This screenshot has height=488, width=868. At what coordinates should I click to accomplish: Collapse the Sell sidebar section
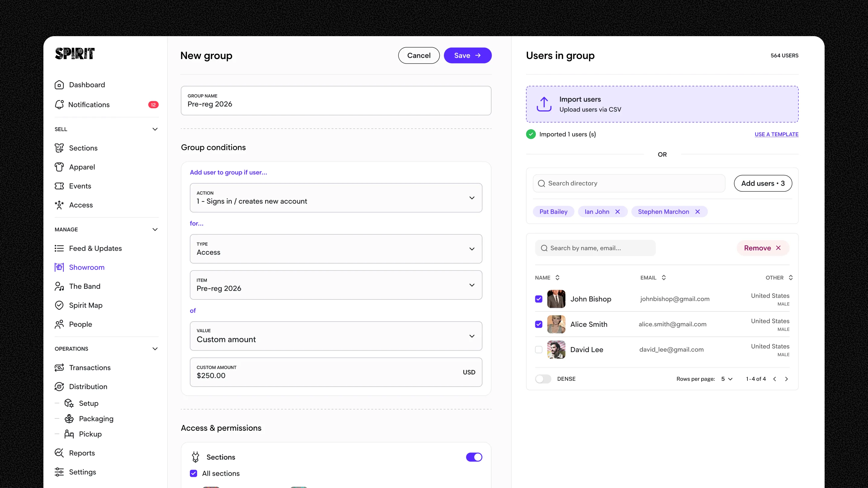click(x=155, y=129)
